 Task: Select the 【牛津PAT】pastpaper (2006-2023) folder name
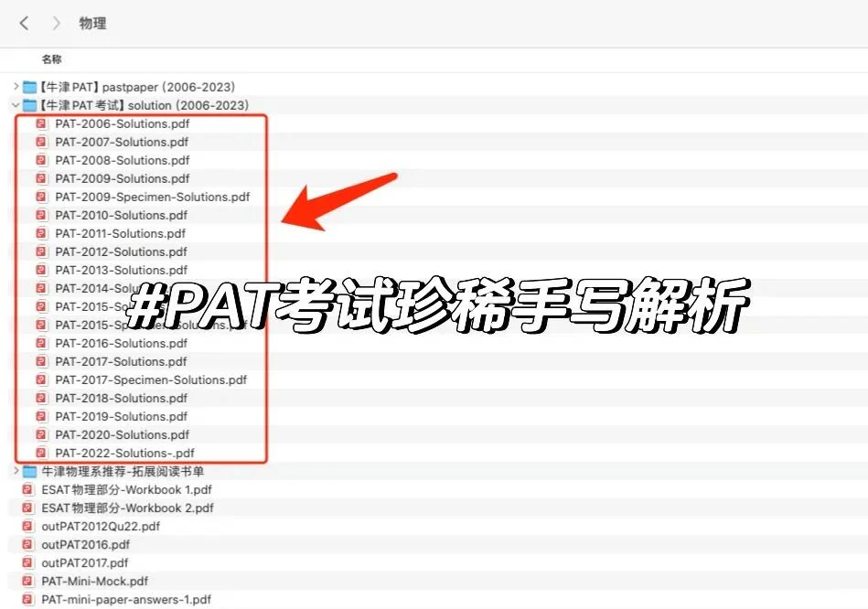(137, 87)
